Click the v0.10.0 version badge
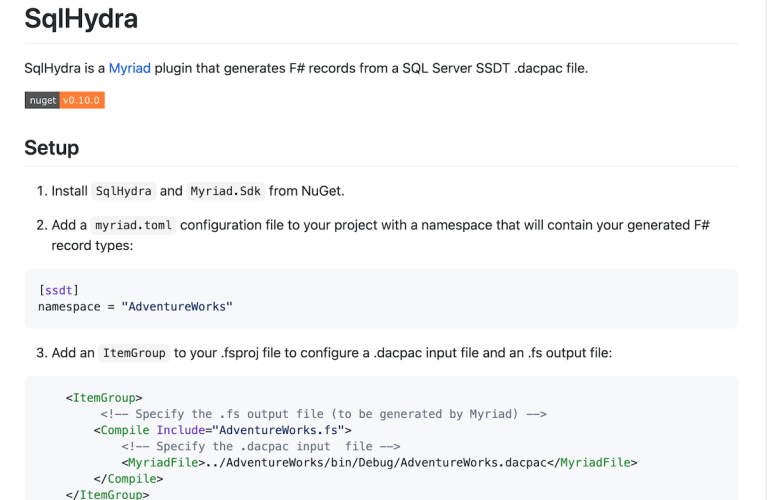The width and height of the screenshot is (769, 500). coord(82,100)
